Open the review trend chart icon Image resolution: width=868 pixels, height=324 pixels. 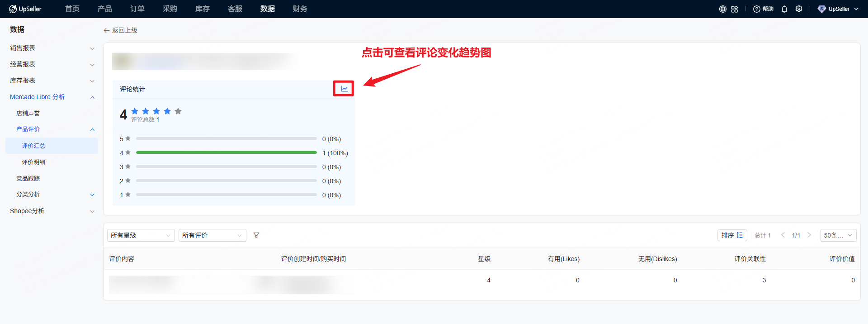(344, 89)
